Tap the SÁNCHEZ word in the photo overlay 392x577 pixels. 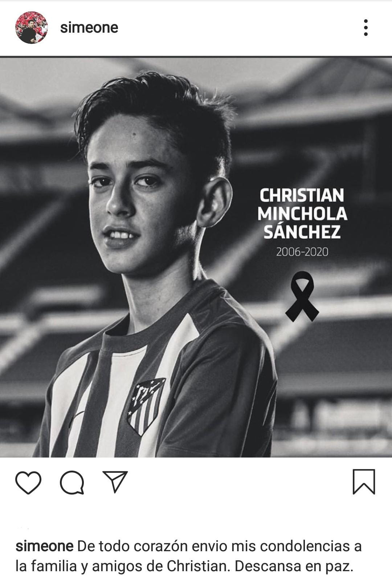coord(302,231)
